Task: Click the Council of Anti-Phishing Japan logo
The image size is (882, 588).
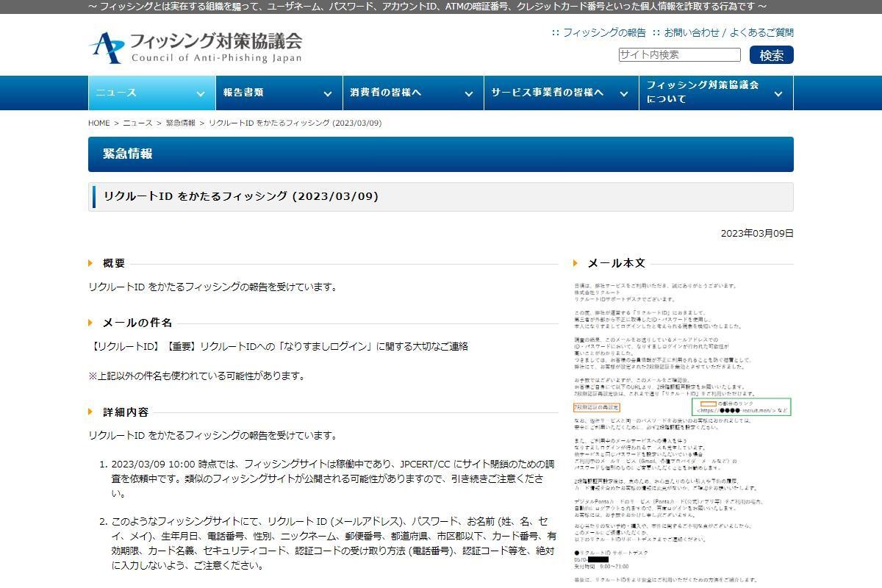Action: click(x=196, y=46)
